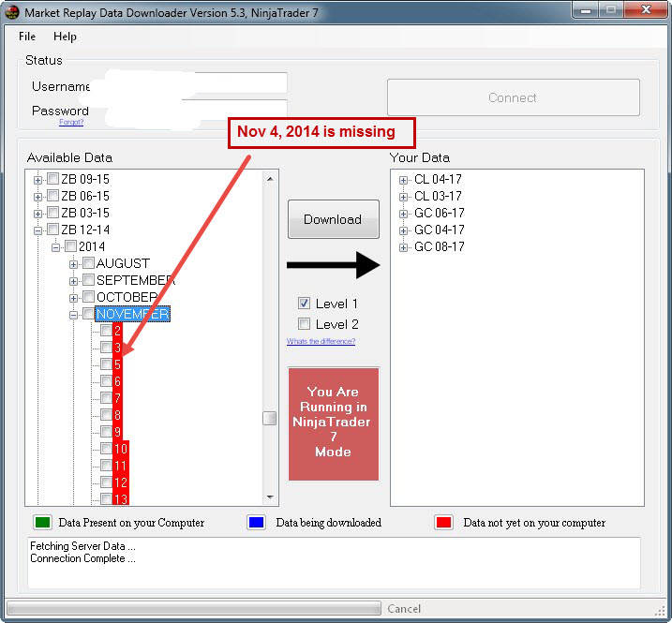
Task: Click the NinjaTrader app icon in title bar
Action: click(x=11, y=12)
